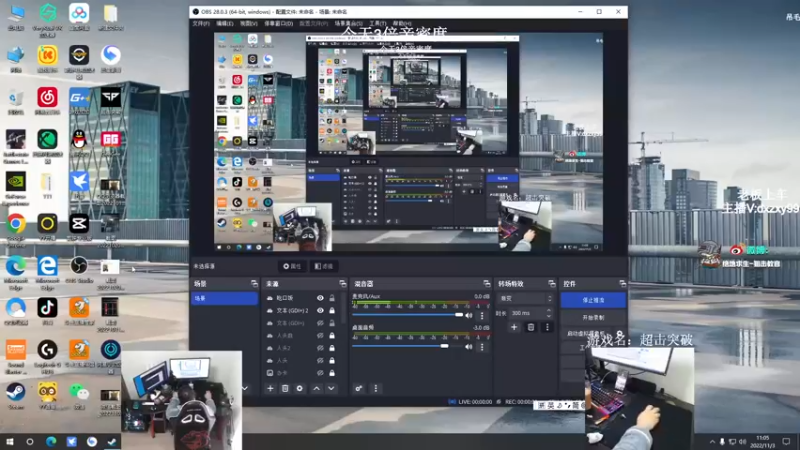Move selected source up with the arrow
The image size is (800, 450).
[316, 388]
